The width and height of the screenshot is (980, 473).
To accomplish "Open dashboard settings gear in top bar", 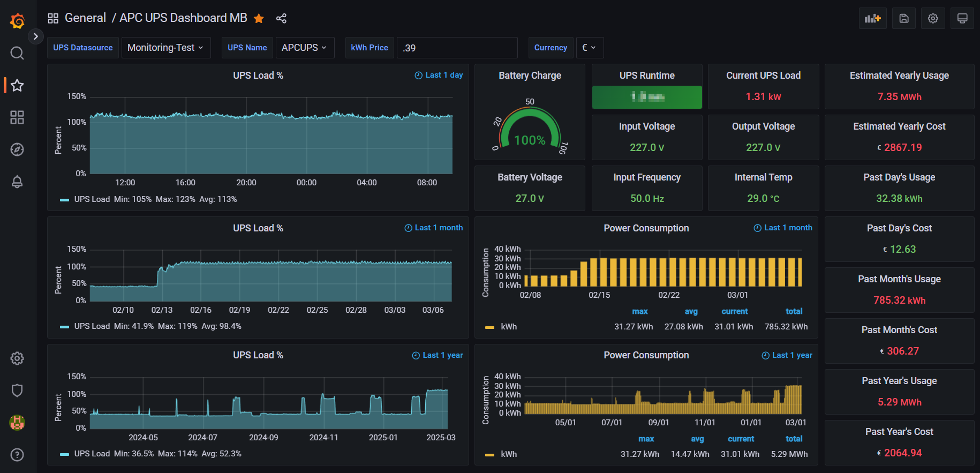I will (x=933, y=18).
